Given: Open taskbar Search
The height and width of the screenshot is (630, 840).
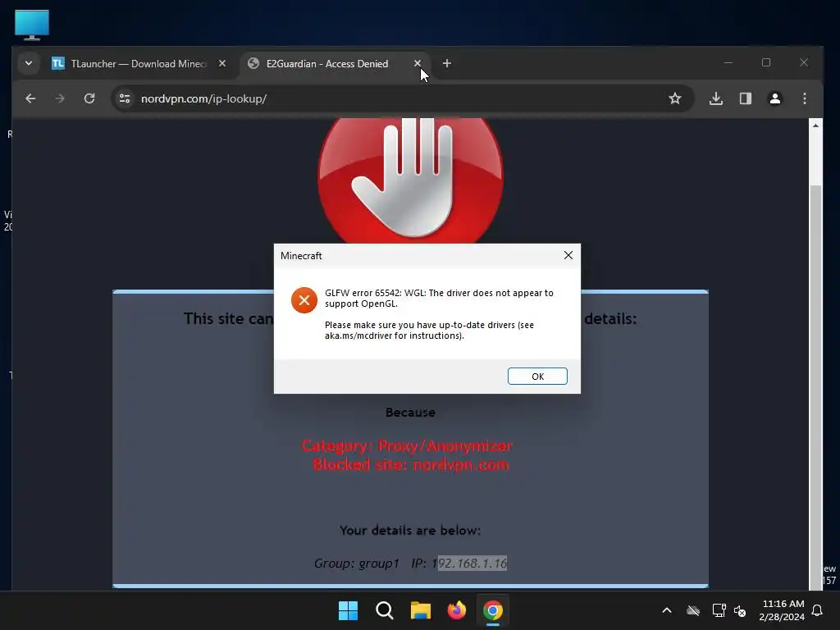Looking at the screenshot, I should [x=385, y=610].
